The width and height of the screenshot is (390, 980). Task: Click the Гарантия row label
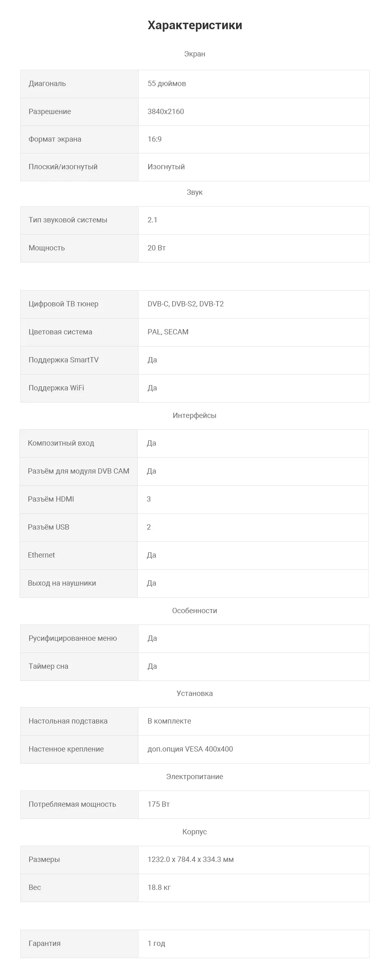(45, 943)
